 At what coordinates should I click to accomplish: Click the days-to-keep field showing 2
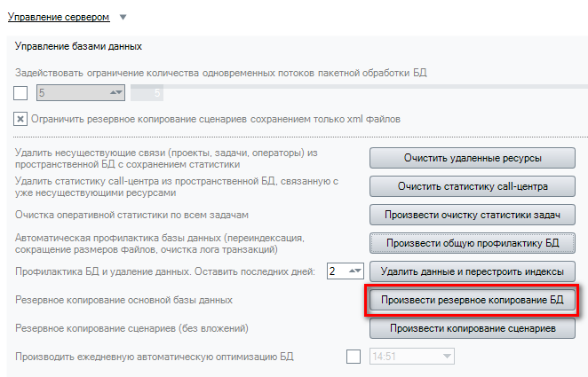[x=336, y=271]
